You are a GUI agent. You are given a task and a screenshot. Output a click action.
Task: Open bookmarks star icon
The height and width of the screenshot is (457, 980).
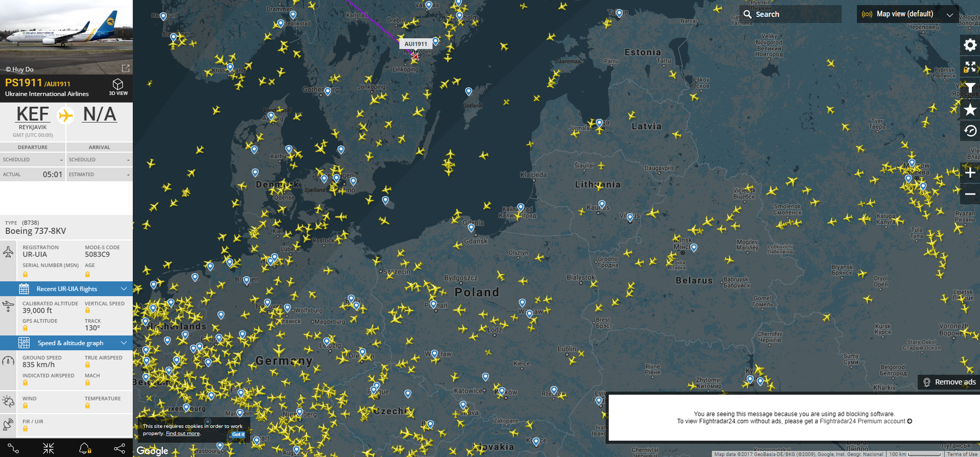[x=970, y=110]
